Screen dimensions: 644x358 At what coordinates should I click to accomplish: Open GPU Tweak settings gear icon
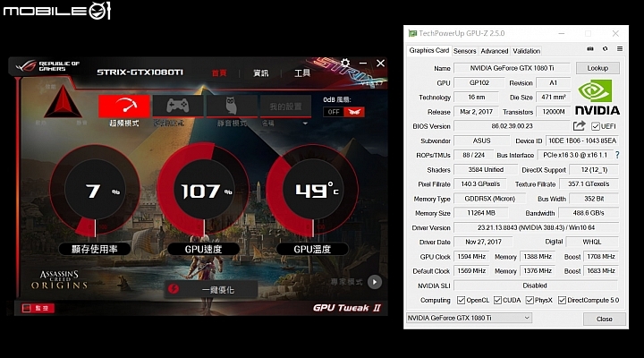[345, 63]
